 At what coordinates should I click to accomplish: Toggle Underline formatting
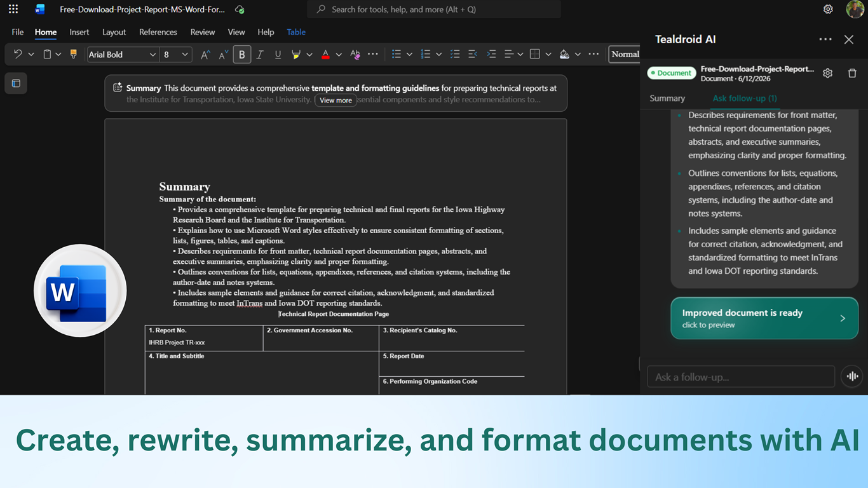(x=278, y=55)
